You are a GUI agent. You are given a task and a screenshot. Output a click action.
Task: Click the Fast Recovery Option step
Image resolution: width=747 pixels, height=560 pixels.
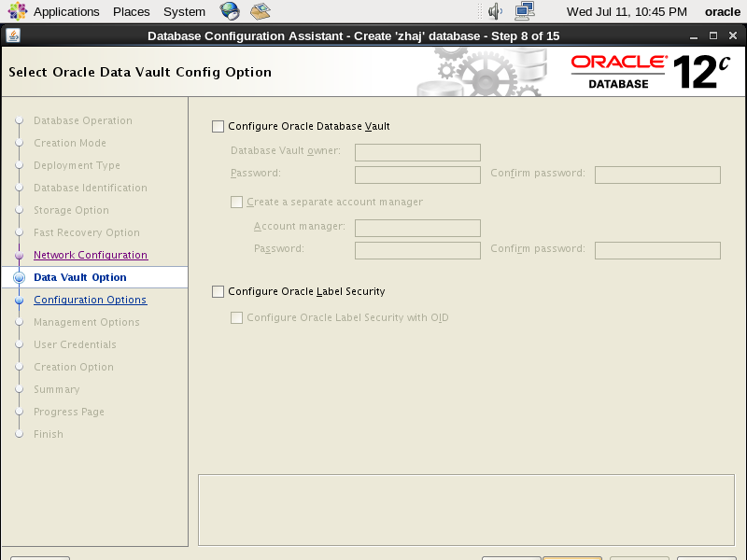coord(87,232)
